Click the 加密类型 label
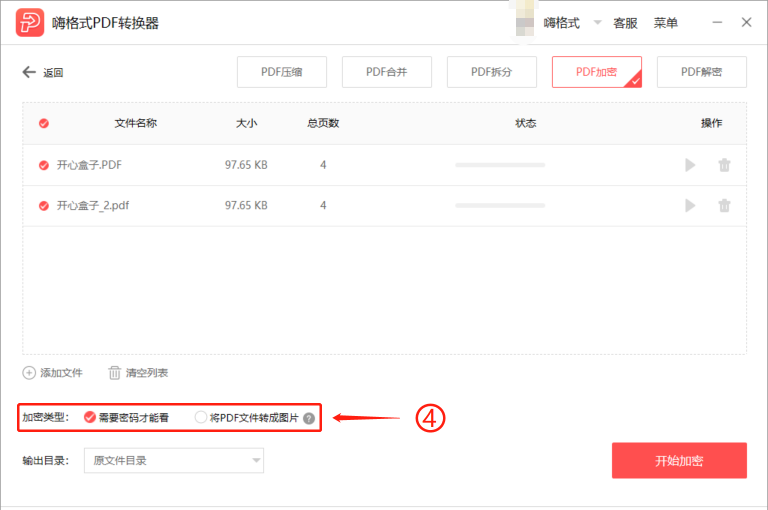Viewport: 768px width, 510px height. tap(46, 417)
